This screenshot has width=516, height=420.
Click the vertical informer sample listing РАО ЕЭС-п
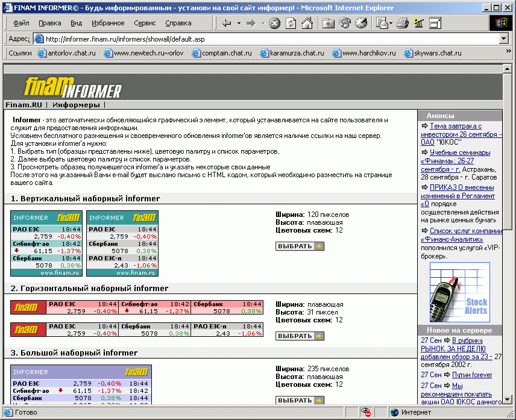click(x=122, y=243)
